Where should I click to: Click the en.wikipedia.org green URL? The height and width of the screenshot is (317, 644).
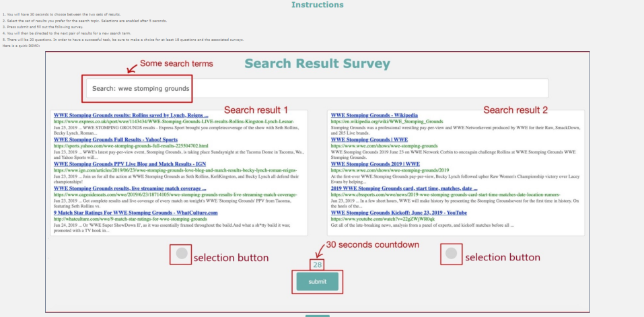pos(387,122)
